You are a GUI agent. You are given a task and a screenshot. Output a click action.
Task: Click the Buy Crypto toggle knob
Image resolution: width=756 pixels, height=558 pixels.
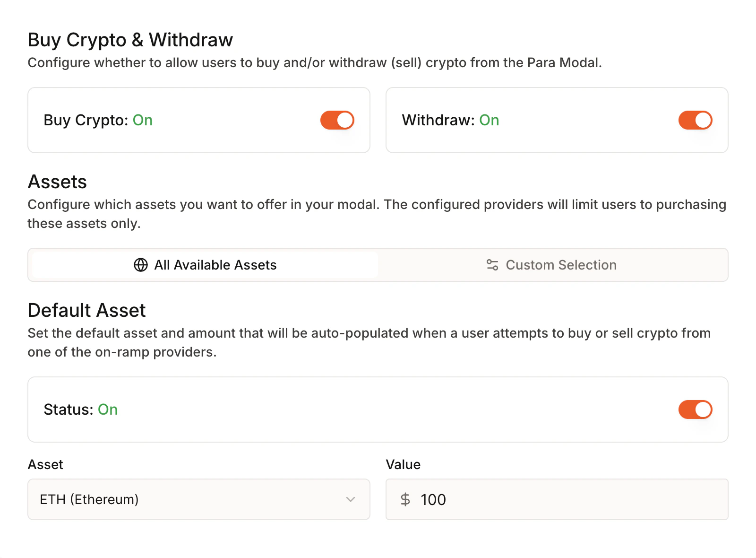click(x=345, y=120)
